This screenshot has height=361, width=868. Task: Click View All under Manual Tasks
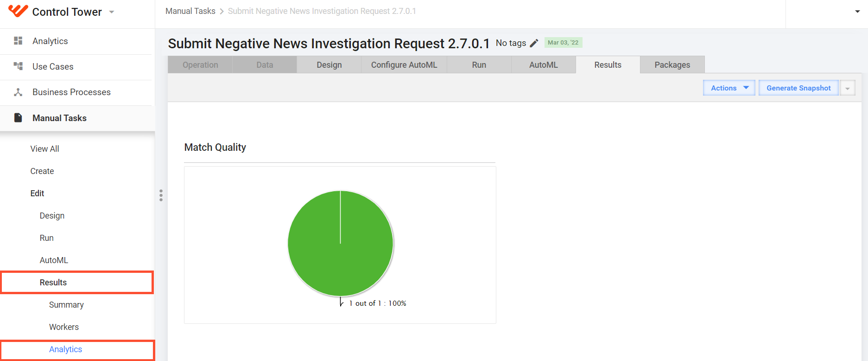tap(44, 148)
